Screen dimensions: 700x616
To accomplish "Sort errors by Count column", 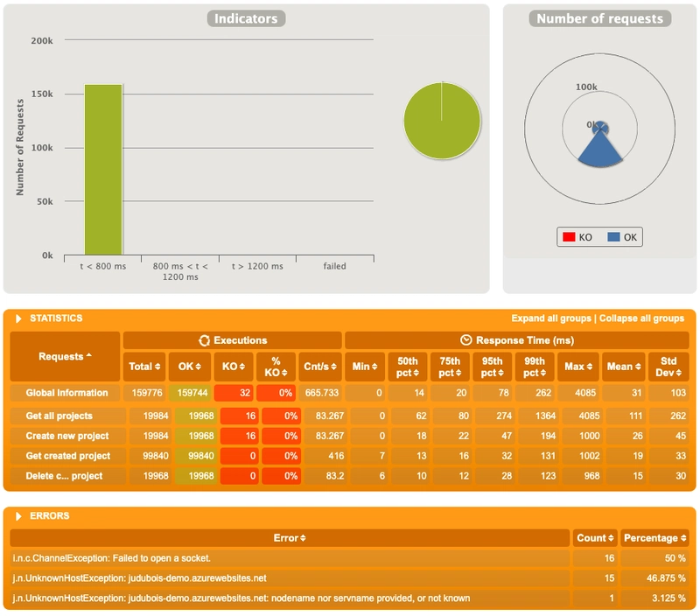I will coord(595,538).
